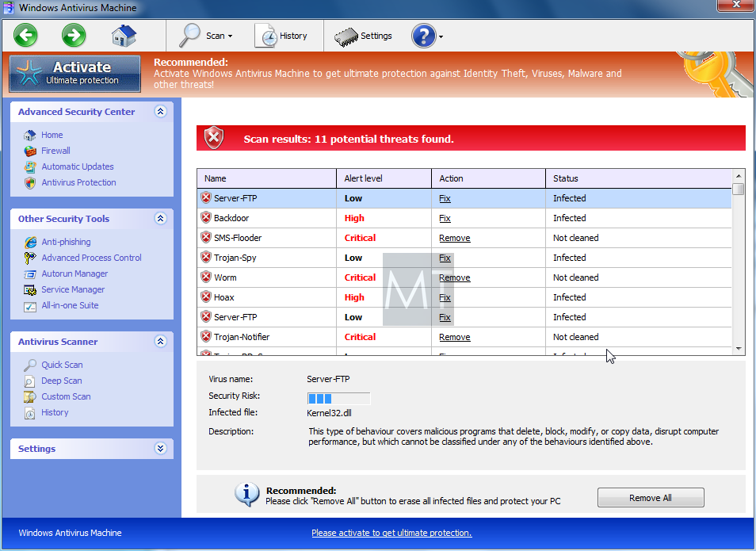Image resolution: width=756 pixels, height=551 pixels.
Task: Click the Firewall brick wall icon
Action: (30, 151)
